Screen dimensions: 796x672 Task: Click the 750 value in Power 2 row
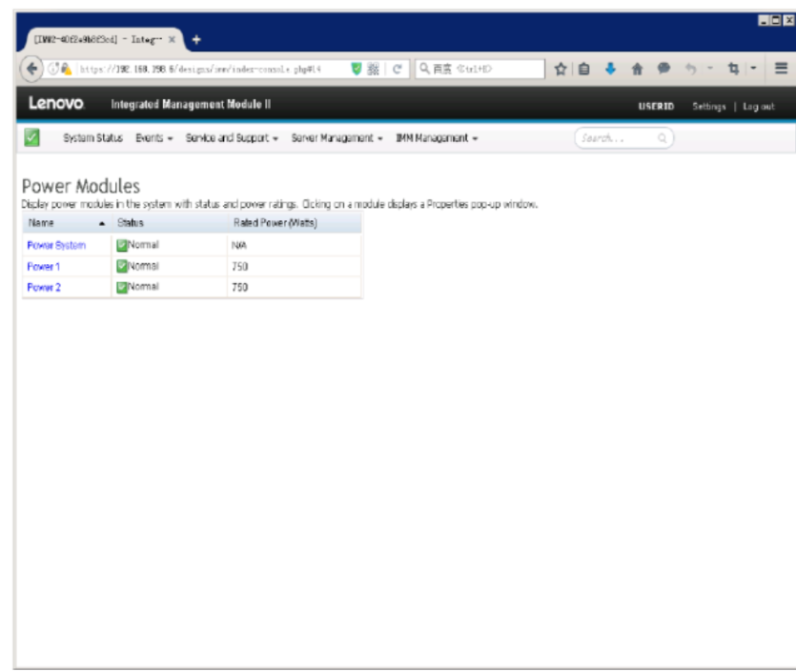(239, 287)
